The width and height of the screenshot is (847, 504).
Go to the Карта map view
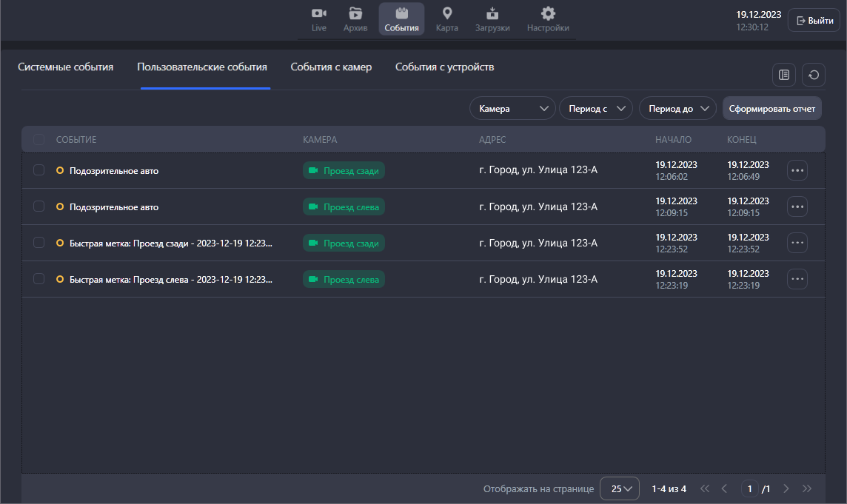[x=446, y=19]
